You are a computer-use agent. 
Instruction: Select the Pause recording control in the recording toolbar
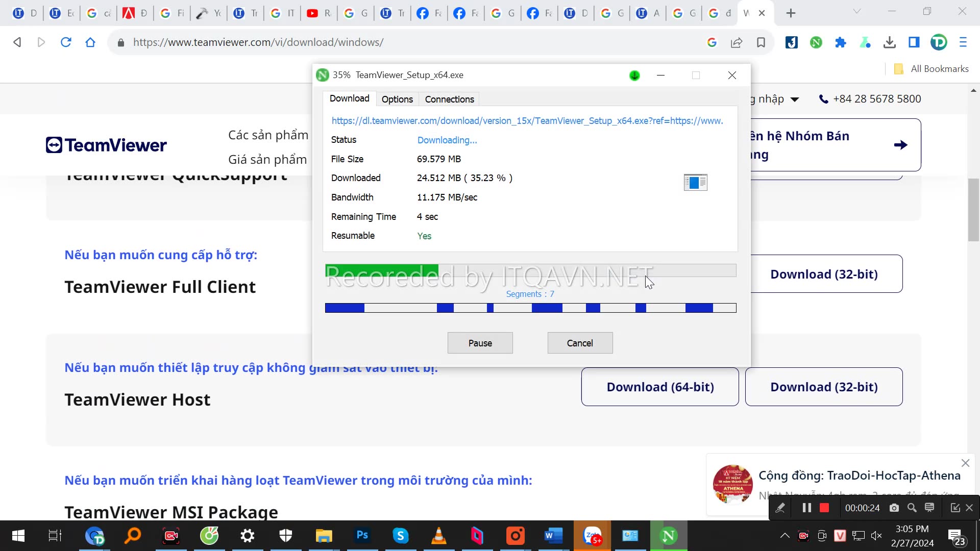(x=806, y=508)
